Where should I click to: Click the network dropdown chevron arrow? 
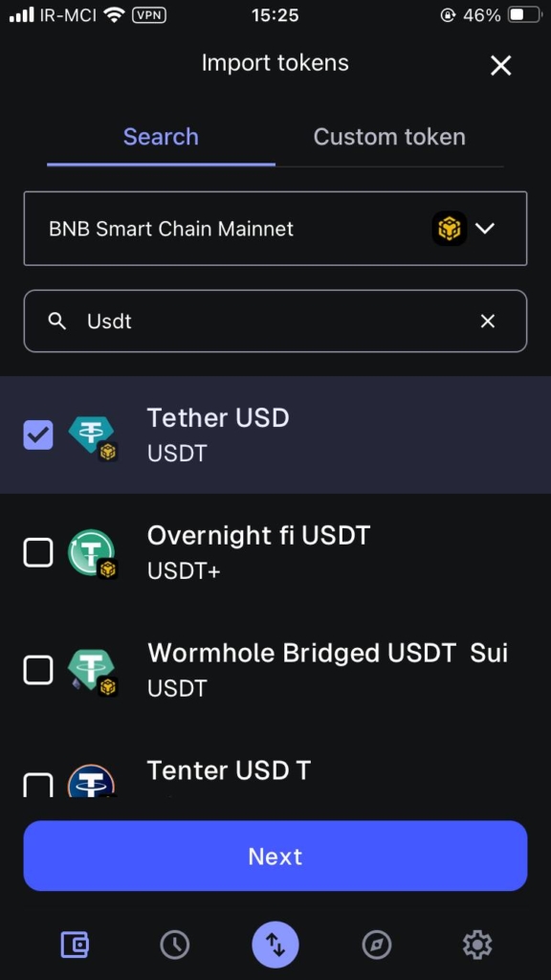485,228
